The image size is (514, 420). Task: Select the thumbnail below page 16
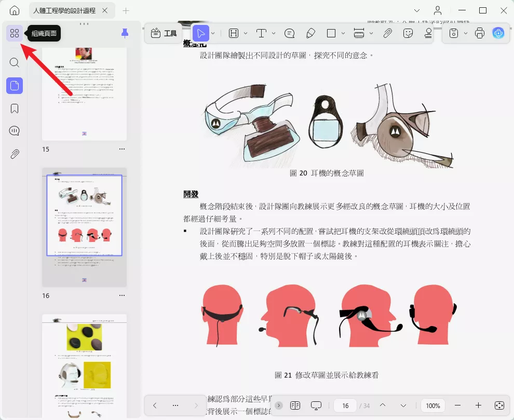(84, 366)
